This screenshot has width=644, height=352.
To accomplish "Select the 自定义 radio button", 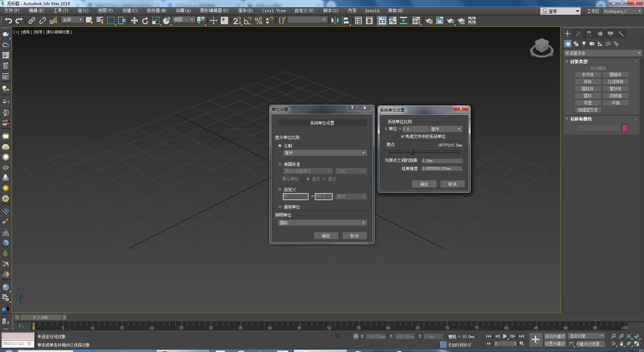I will 280,189.
